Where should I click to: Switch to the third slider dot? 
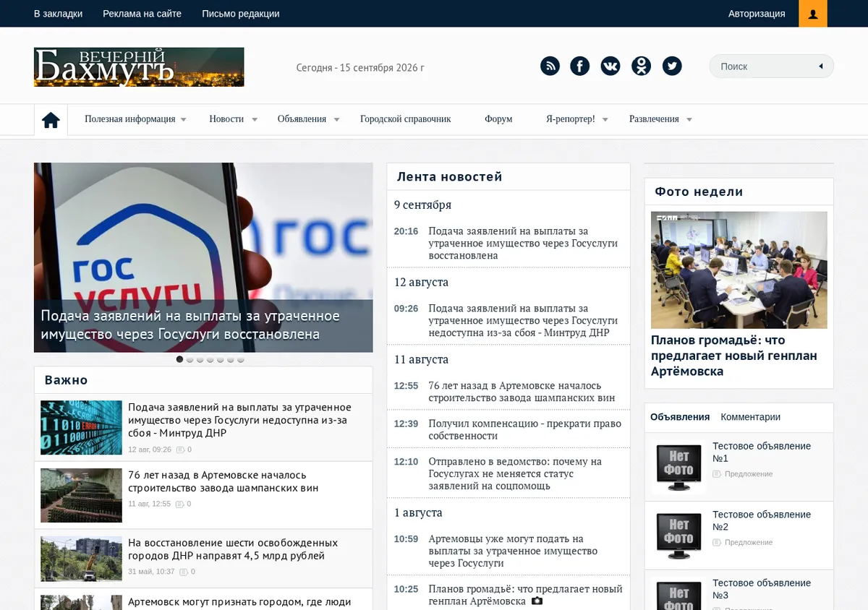tap(200, 359)
